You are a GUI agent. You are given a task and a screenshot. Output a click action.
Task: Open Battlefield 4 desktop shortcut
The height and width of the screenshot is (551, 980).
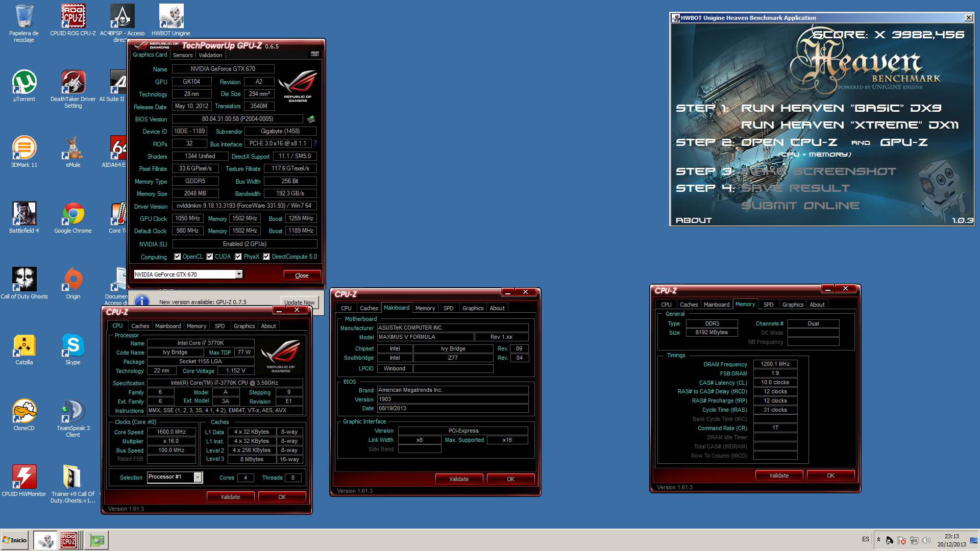click(24, 217)
